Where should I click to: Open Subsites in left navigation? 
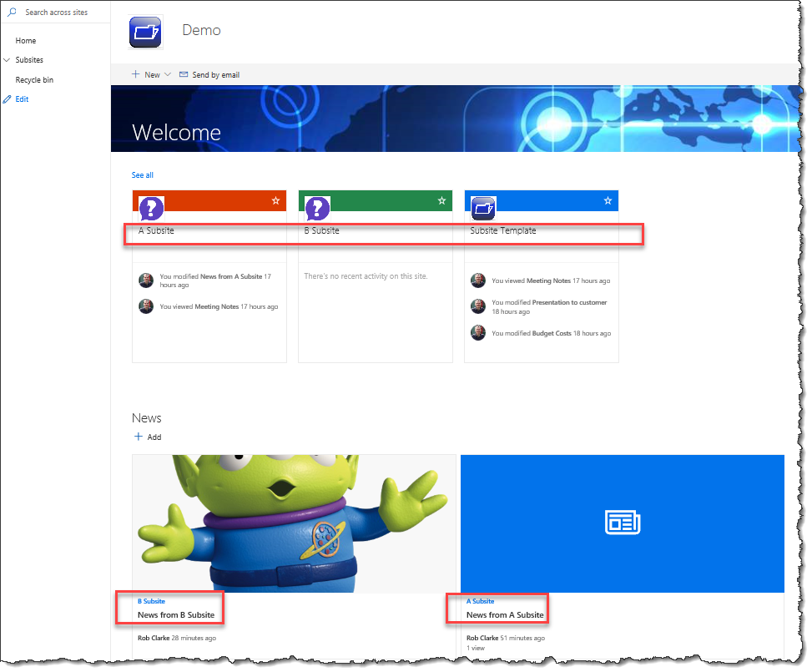click(x=29, y=59)
